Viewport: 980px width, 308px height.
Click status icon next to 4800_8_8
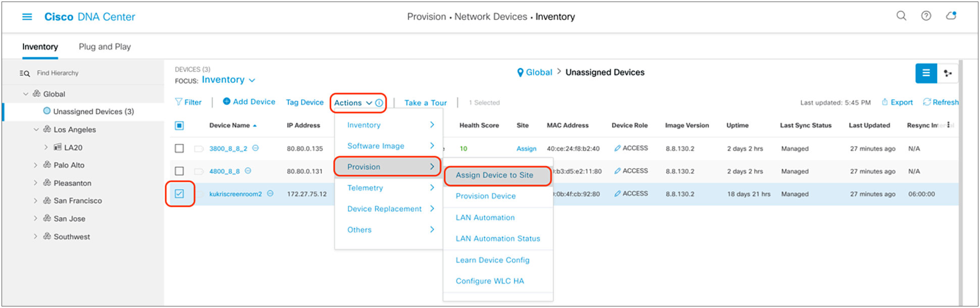tap(248, 171)
